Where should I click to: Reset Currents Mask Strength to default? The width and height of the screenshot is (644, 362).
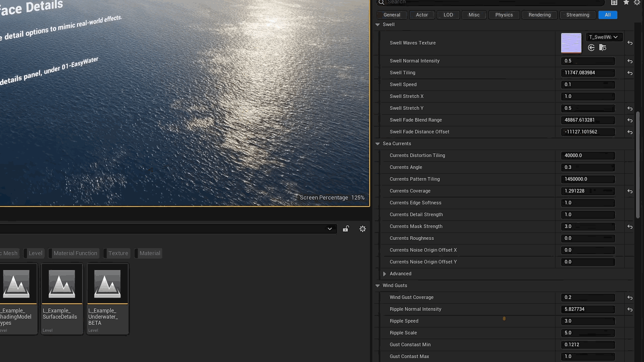[630, 227]
